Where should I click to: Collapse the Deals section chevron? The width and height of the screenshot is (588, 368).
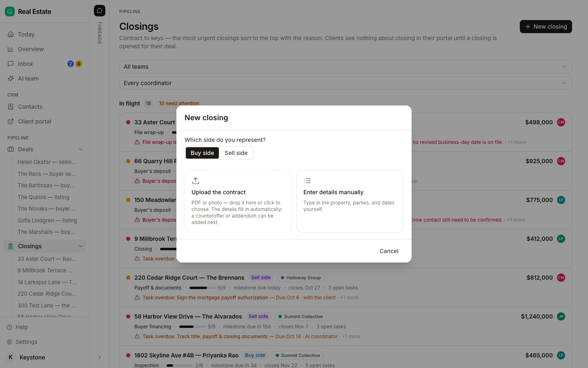pyautogui.click(x=81, y=149)
